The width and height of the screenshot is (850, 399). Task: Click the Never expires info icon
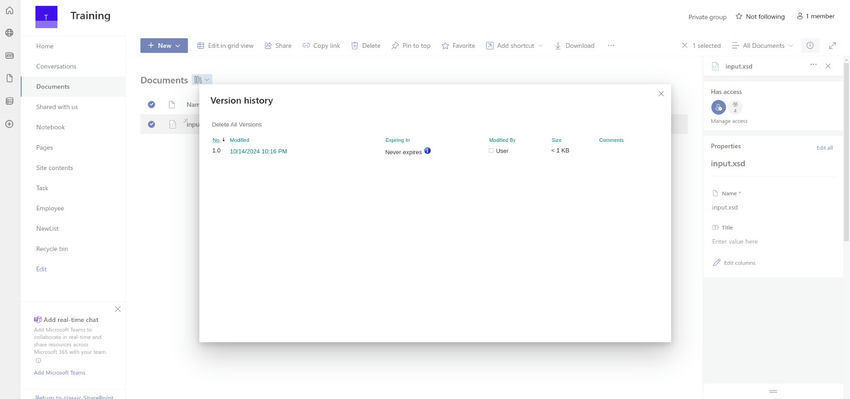[427, 151]
